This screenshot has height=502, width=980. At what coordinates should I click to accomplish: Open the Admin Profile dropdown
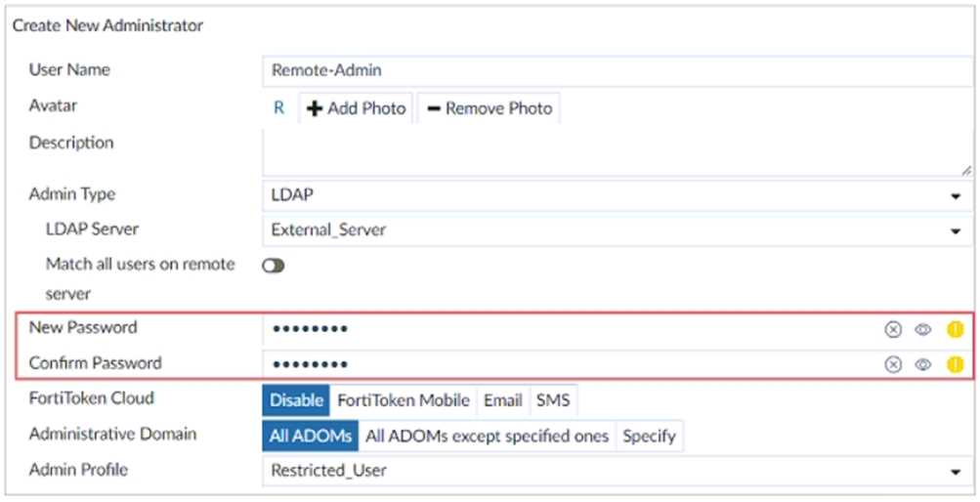616,471
